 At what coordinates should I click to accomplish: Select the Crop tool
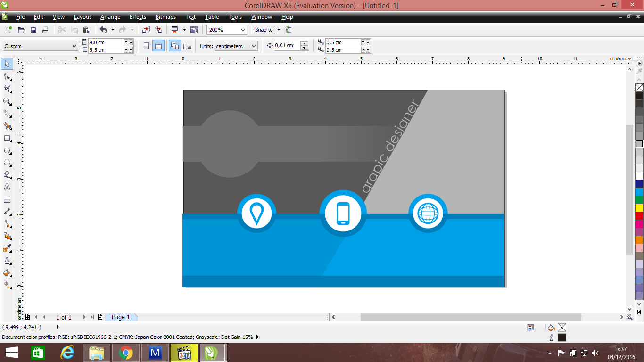point(7,89)
